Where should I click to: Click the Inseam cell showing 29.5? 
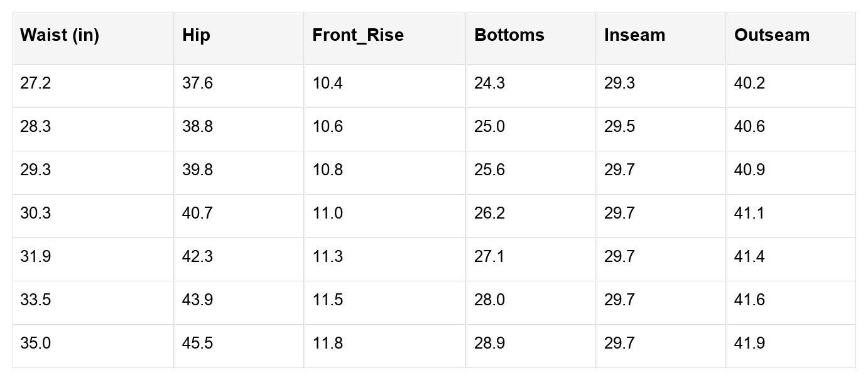click(619, 127)
